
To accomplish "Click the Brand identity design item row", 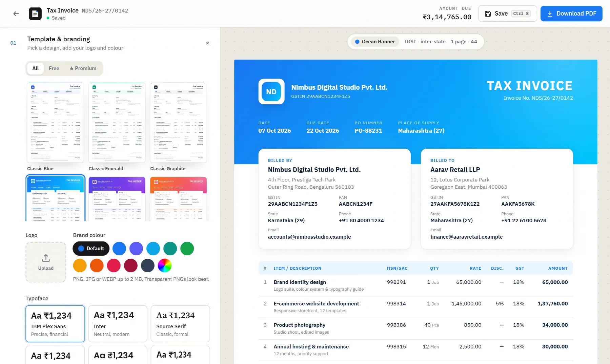I will [415, 285].
